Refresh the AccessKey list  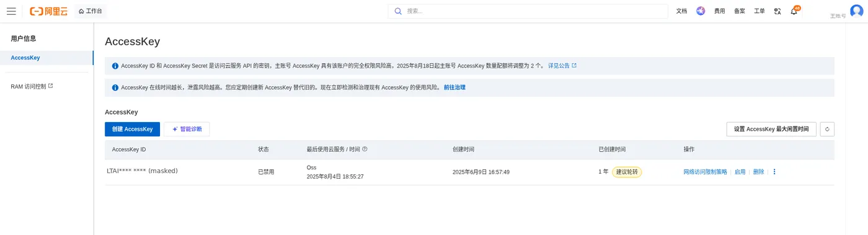click(x=827, y=129)
